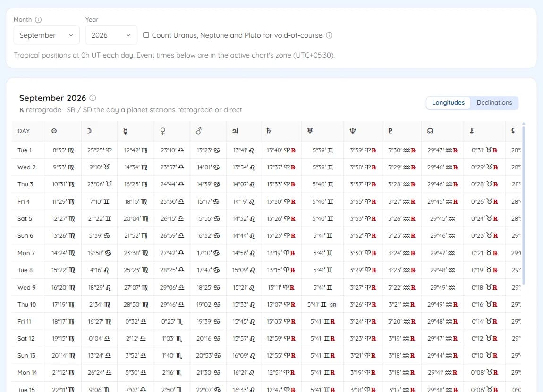This screenshot has width=543, height=392.
Task: Click Moon position 25°25' on Tue 1
Action: point(99,150)
